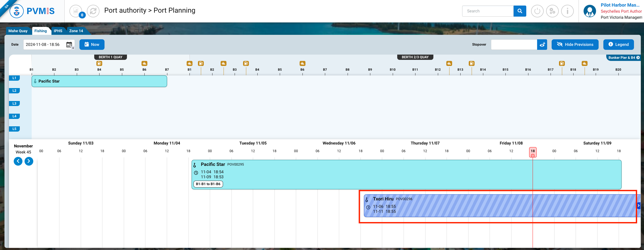
Task: Open the documents icon with badge
Action: 76,11
